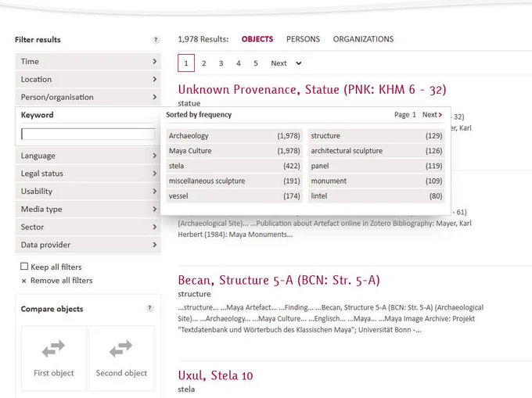Filter by keyword vessel
Viewport: 532px width, 398px height.
[235, 196]
